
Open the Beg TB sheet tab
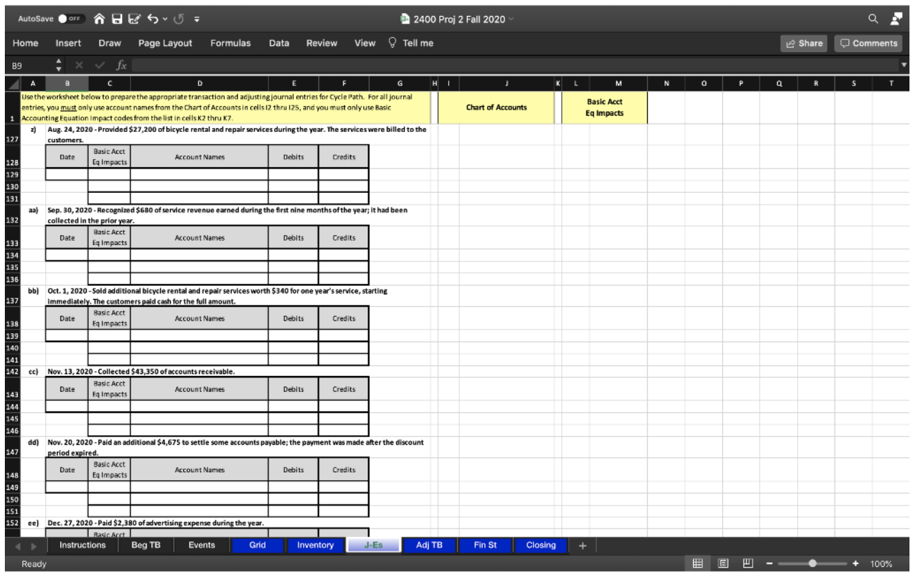146,545
